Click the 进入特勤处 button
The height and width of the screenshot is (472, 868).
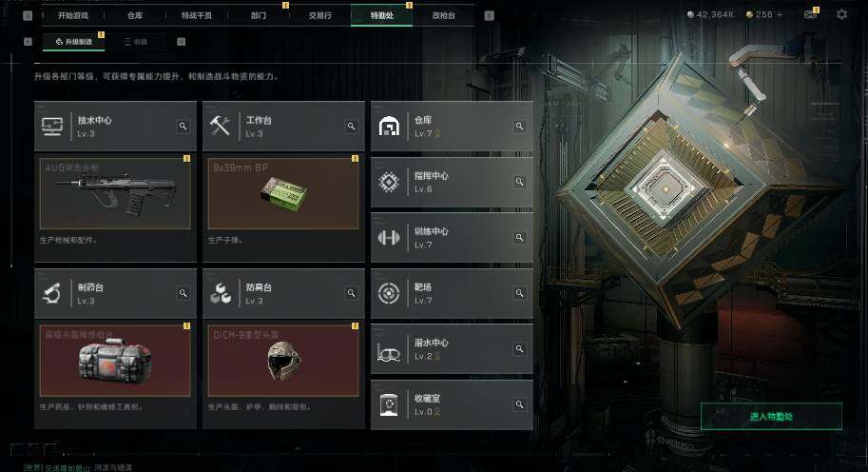tap(771, 416)
